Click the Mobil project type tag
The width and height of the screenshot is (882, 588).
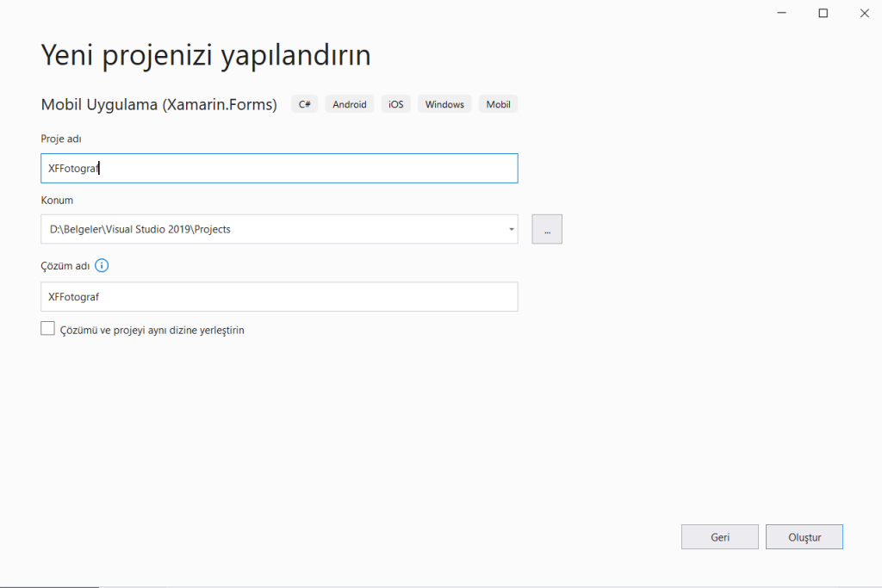point(498,104)
